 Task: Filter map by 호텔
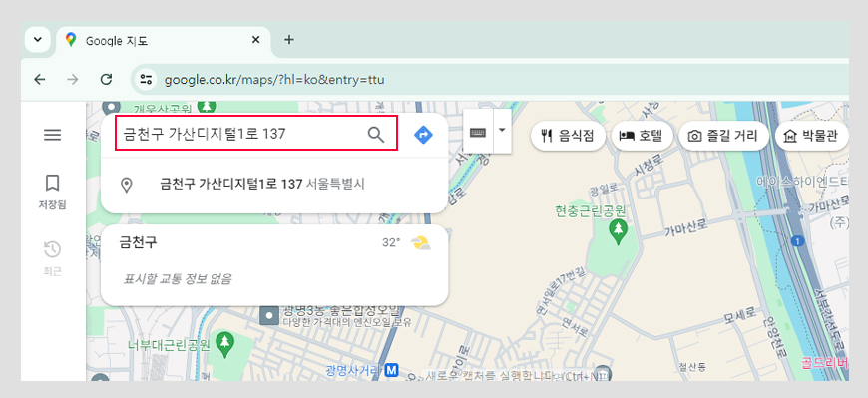(x=643, y=136)
